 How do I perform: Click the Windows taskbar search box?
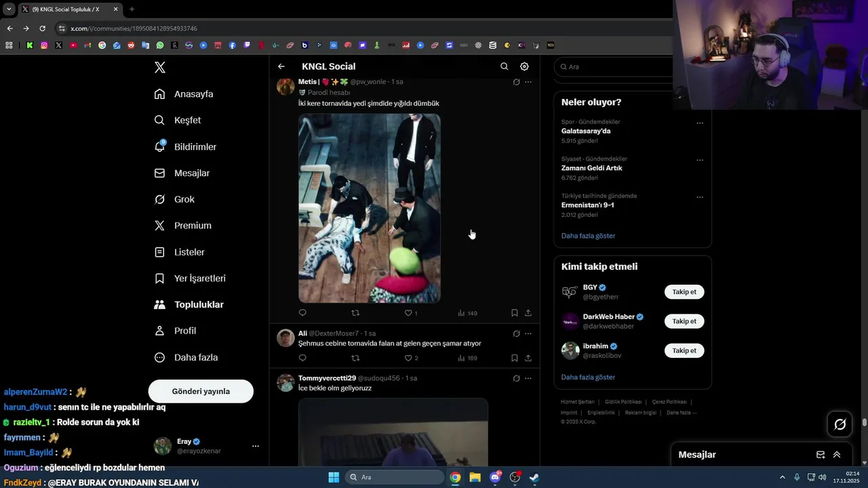pos(394,477)
